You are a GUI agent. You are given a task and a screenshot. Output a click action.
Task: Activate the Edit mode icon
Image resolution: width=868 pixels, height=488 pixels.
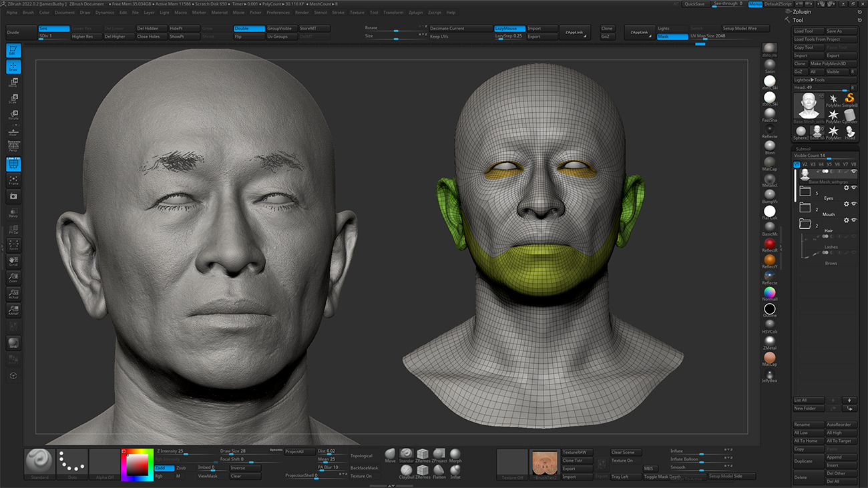click(13, 51)
